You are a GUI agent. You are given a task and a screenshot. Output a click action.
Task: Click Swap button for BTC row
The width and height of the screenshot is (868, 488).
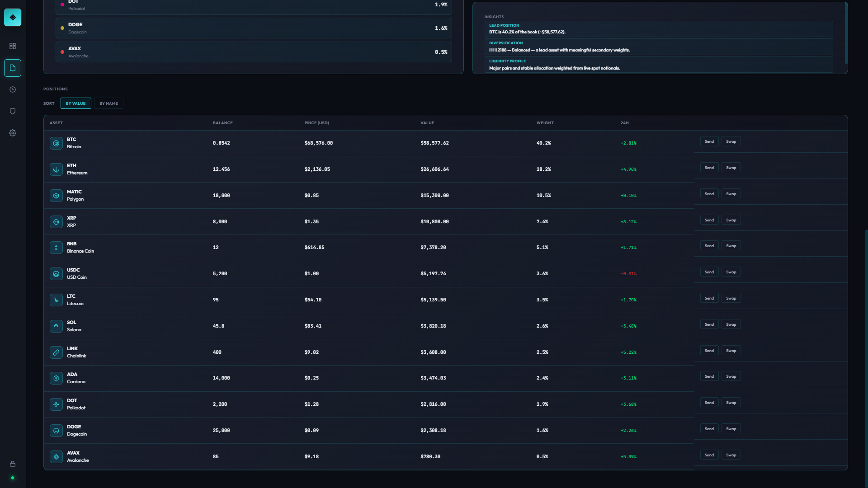tap(731, 141)
